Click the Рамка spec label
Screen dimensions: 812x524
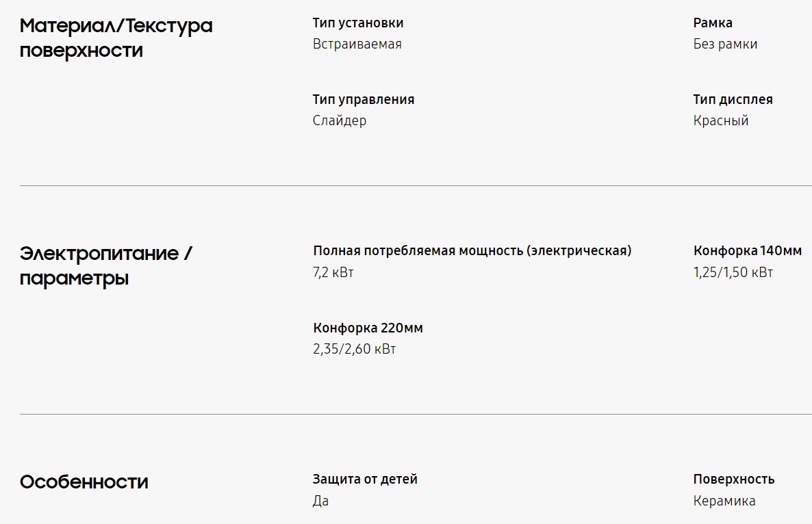[713, 23]
